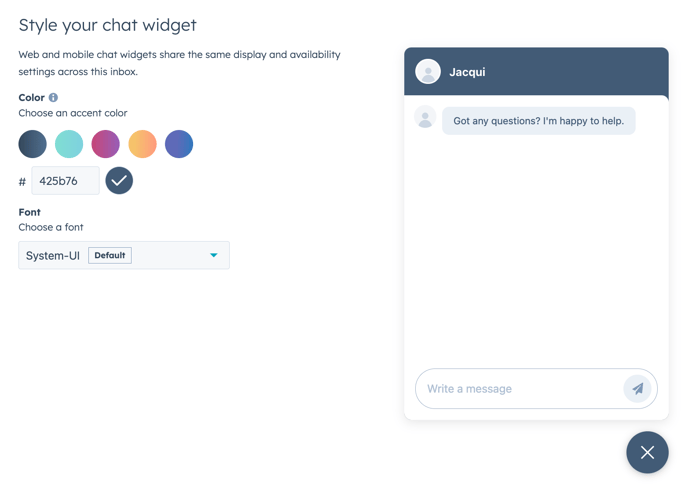681x484 pixels.
Task: Click the info icon next to Color
Action: coord(53,97)
